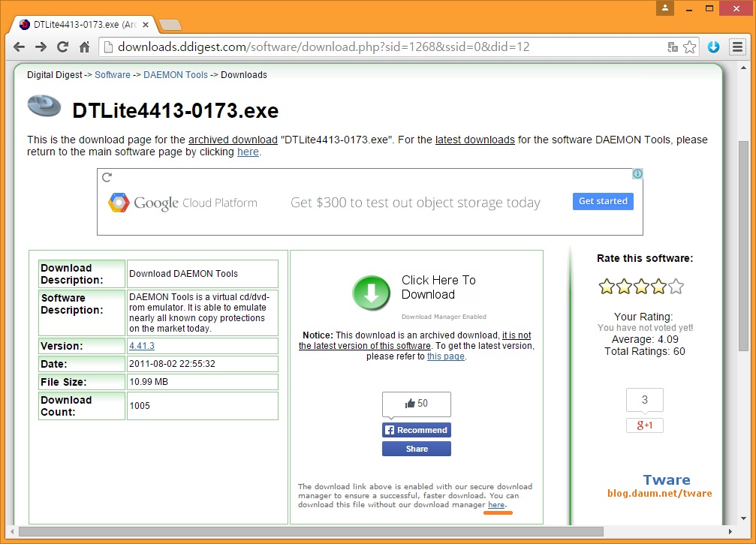Click the scroll right arrow
This screenshot has height=544, width=756.
(x=730, y=531)
